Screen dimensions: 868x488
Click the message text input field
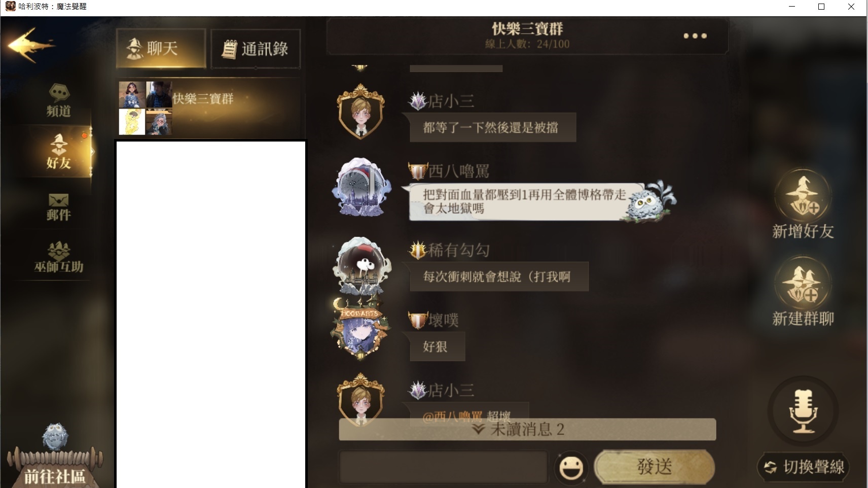click(444, 467)
